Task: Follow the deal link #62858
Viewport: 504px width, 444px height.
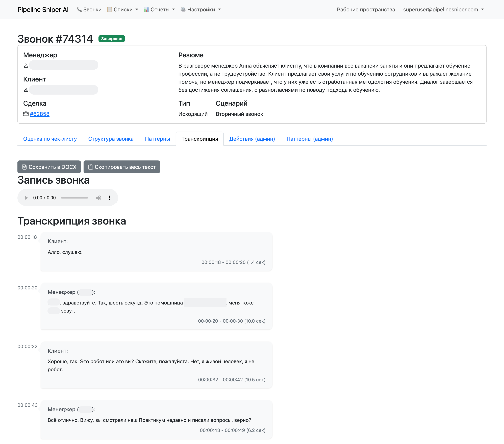Action: [40, 114]
